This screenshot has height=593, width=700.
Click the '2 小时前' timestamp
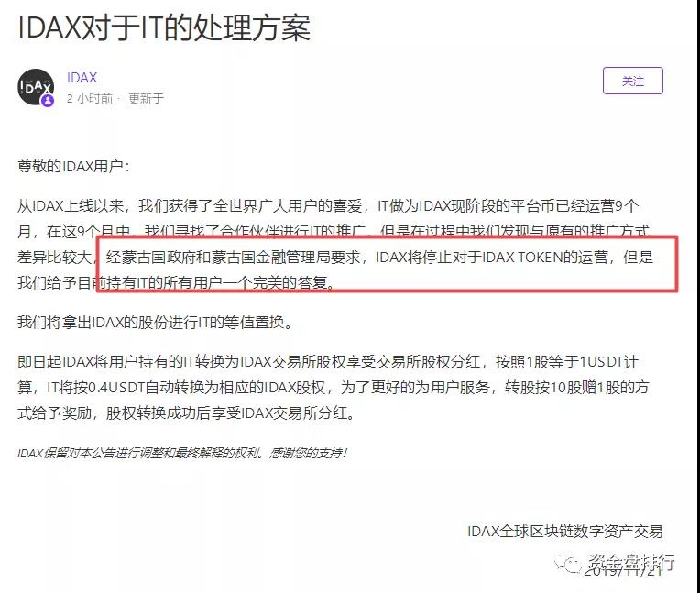coord(90,99)
